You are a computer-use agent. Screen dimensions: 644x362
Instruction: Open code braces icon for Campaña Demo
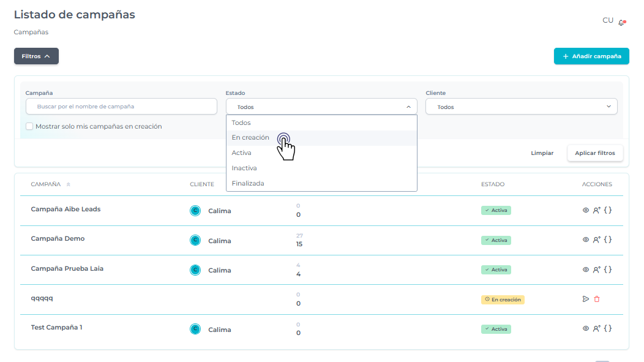608,239
